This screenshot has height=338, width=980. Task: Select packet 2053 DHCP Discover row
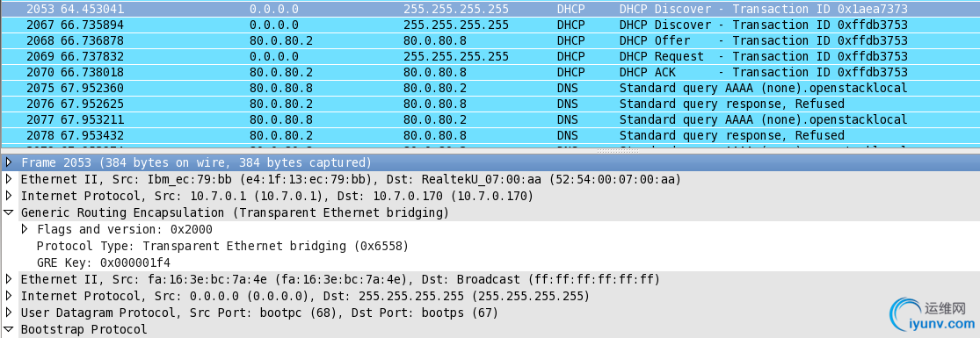[x=490, y=9]
